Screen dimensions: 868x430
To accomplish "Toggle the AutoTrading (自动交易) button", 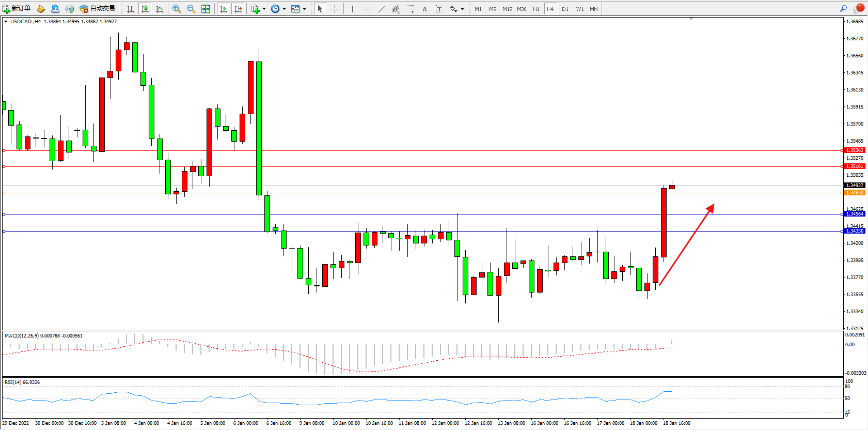I will [x=97, y=8].
